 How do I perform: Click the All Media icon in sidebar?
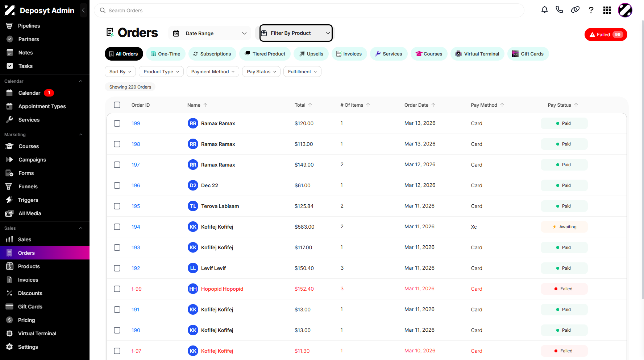pos(9,213)
